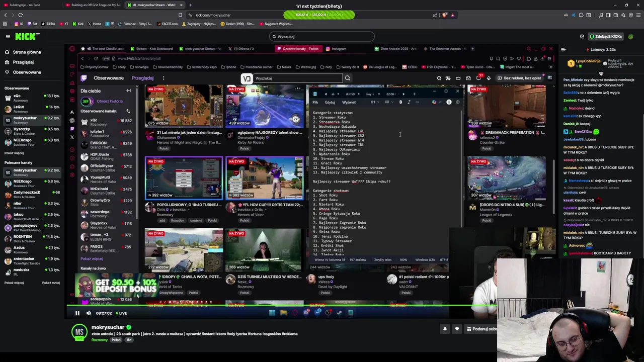Open Notepad account profile icon
The height and width of the screenshot is (362, 644).
pyautogui.click(x=449, y=102)
